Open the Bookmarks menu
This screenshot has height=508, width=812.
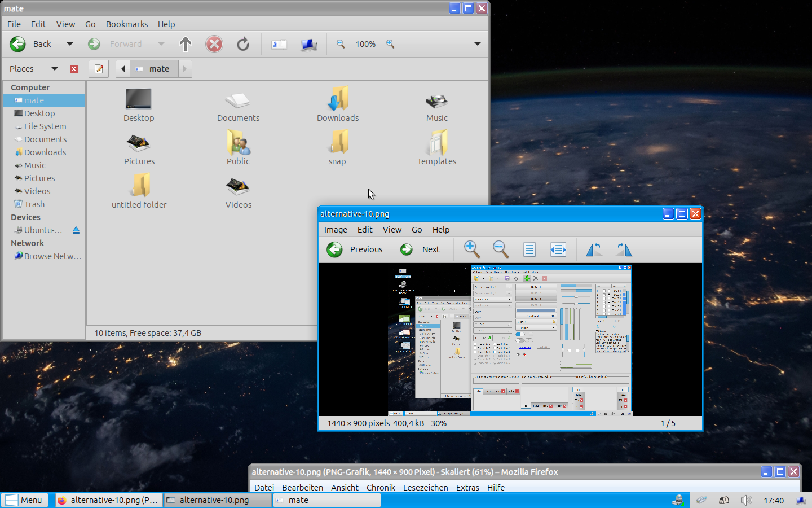coord(126,24)
